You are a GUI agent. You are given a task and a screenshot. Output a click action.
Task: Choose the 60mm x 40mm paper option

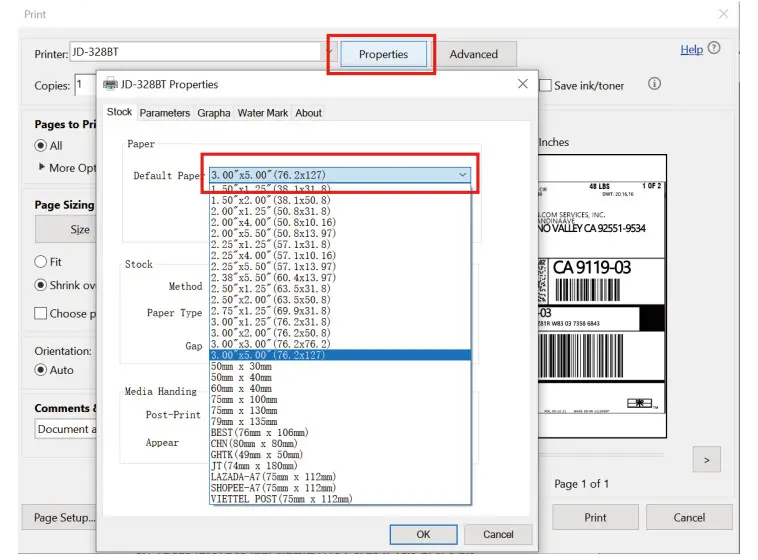(340, 388)
